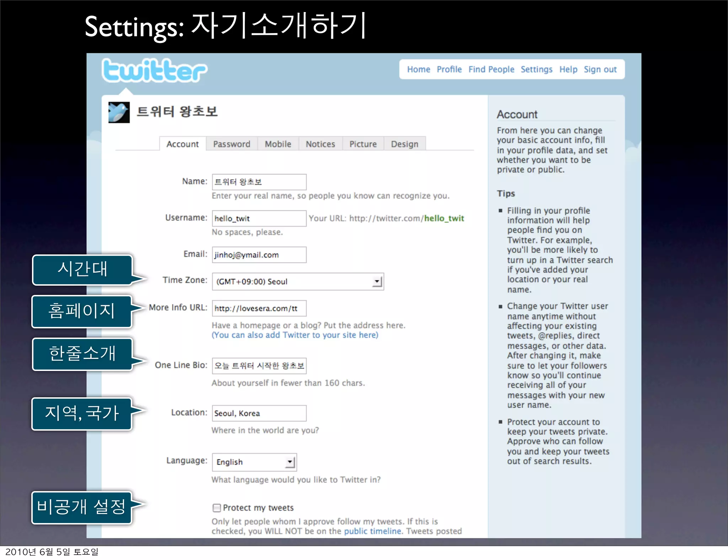Click the Twitter logo
The image size is (728, 560).
(154, 70)
